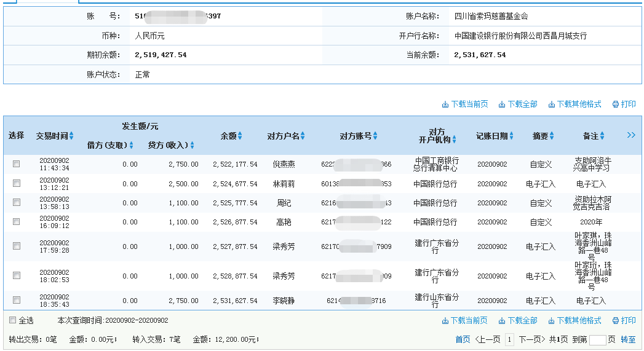Click balance cell 2,524,677.54

pos(235,184)
